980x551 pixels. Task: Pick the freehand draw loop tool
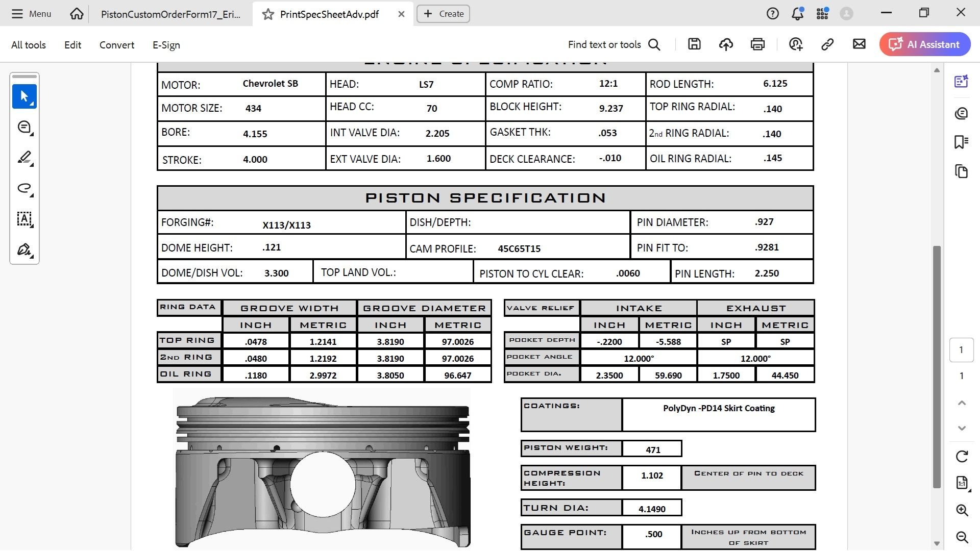(24, 188)
